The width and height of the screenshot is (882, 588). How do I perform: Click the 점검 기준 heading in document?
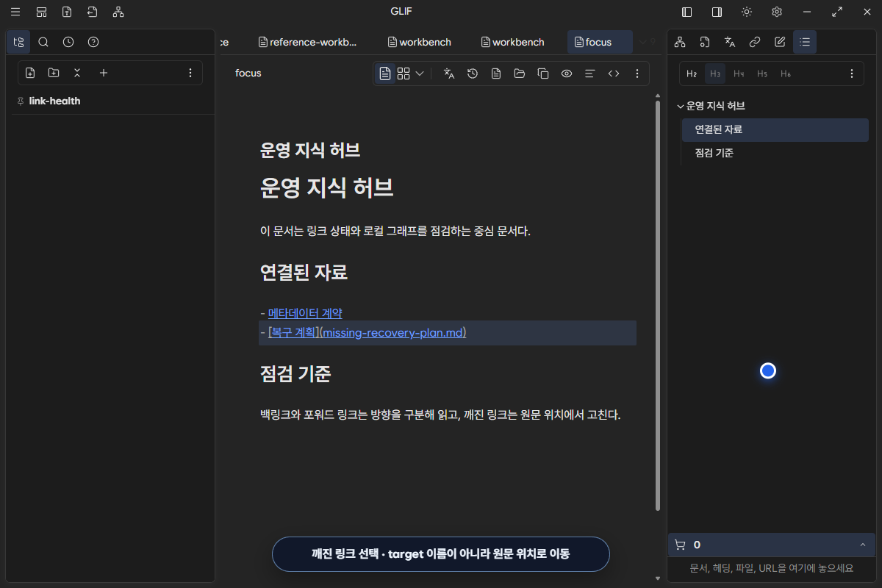[x=295, y=374]
